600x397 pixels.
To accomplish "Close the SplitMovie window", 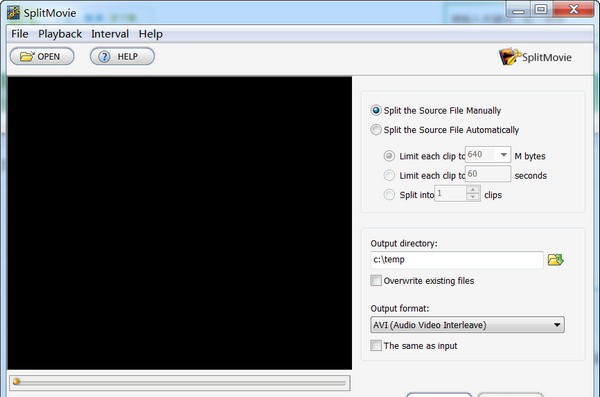I will [573, 10].
